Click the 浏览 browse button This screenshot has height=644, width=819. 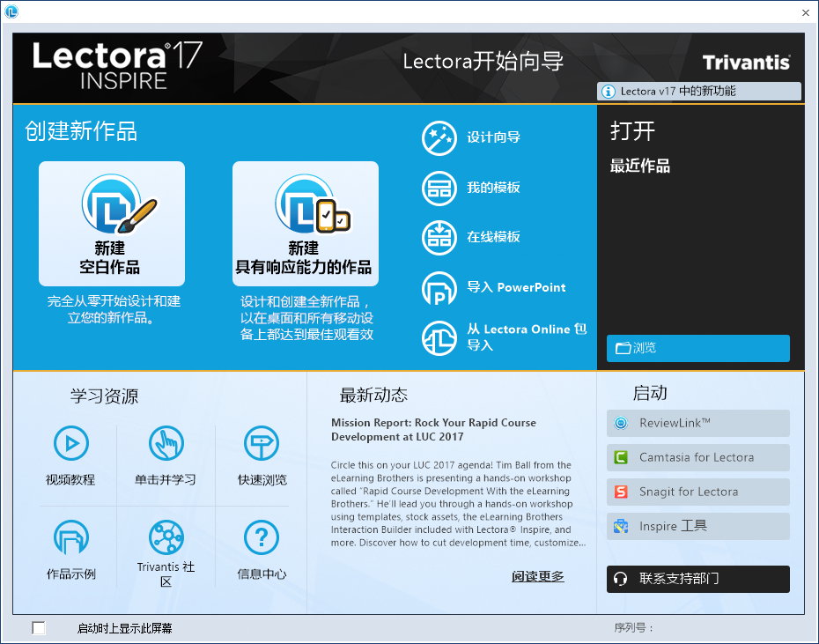[x=697, y=348]
